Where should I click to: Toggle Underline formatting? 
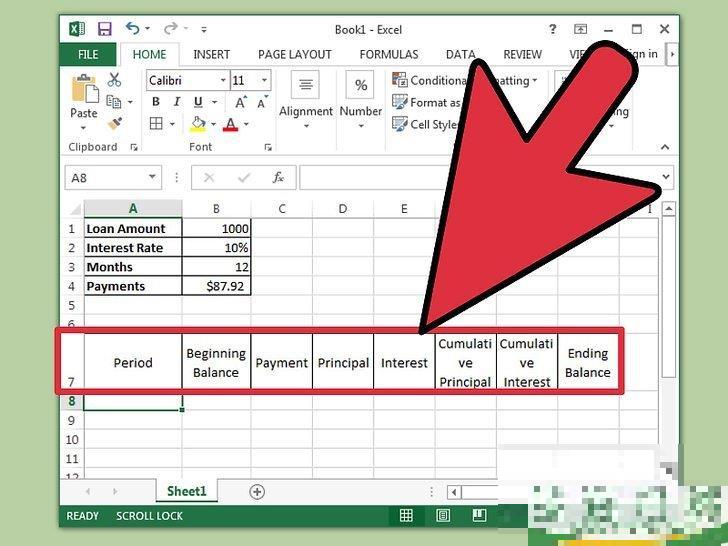pyautogui.click(x=198, y=102)
